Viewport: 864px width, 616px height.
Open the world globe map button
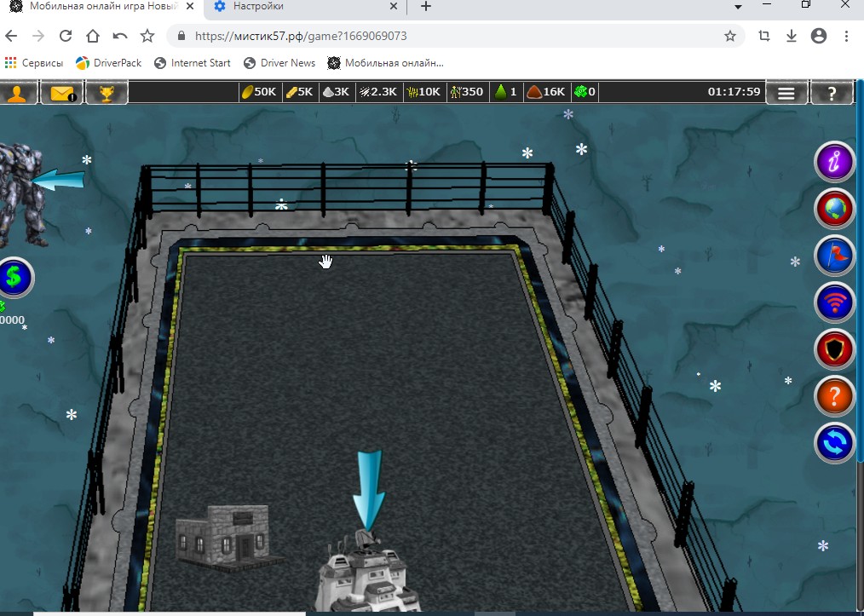[x=834, y=209]
